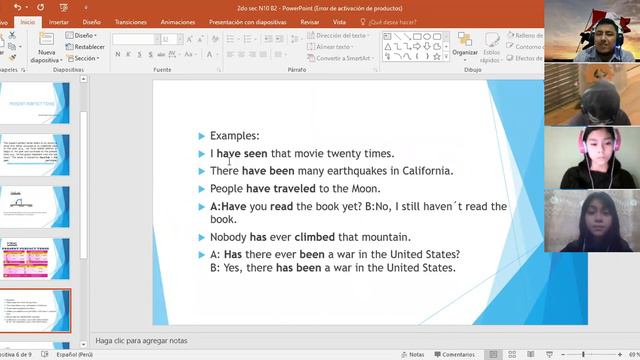This screenshot has height=360, width=640.
Task: Toggle right text alignment
Action: point(252,54)
